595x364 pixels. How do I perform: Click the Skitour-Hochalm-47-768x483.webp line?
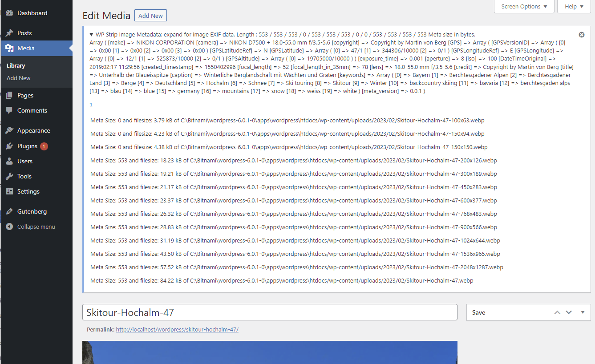coord(294,214)
